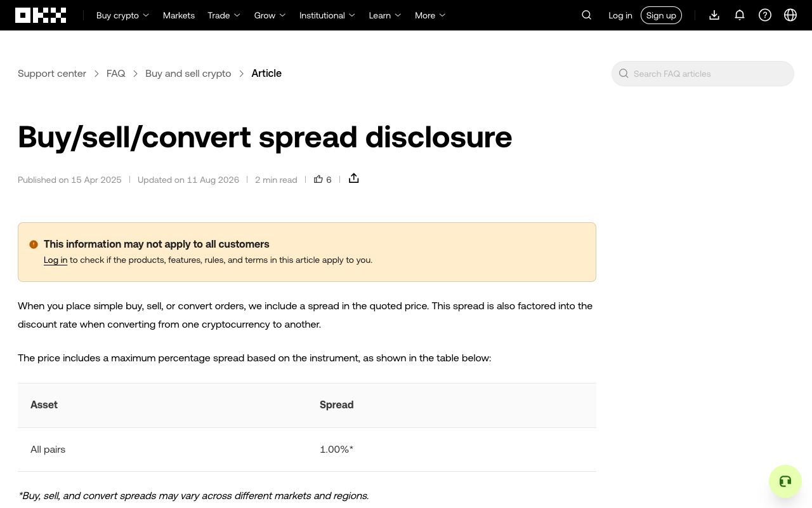Share the article using the share icon

tap(354, 178)
